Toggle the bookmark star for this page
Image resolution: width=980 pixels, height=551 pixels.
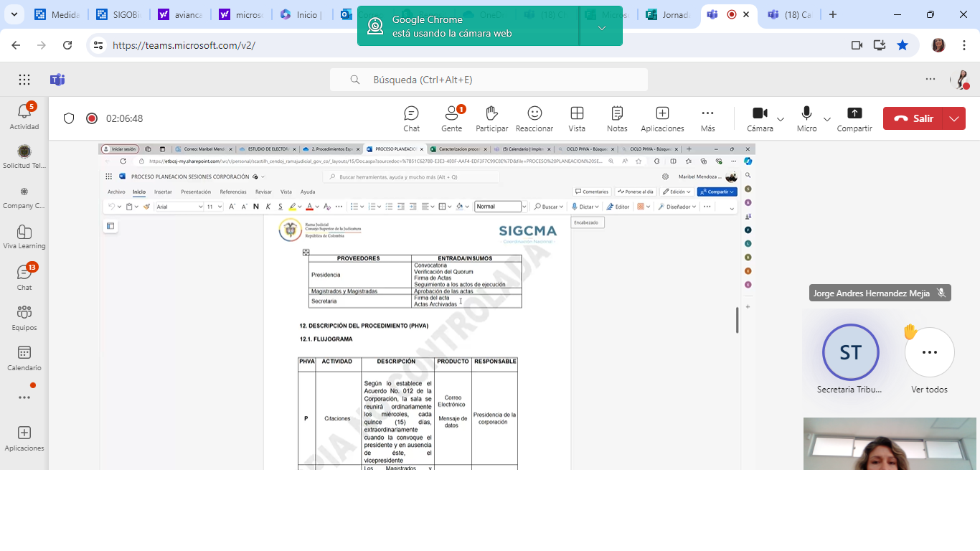point(903,45)
